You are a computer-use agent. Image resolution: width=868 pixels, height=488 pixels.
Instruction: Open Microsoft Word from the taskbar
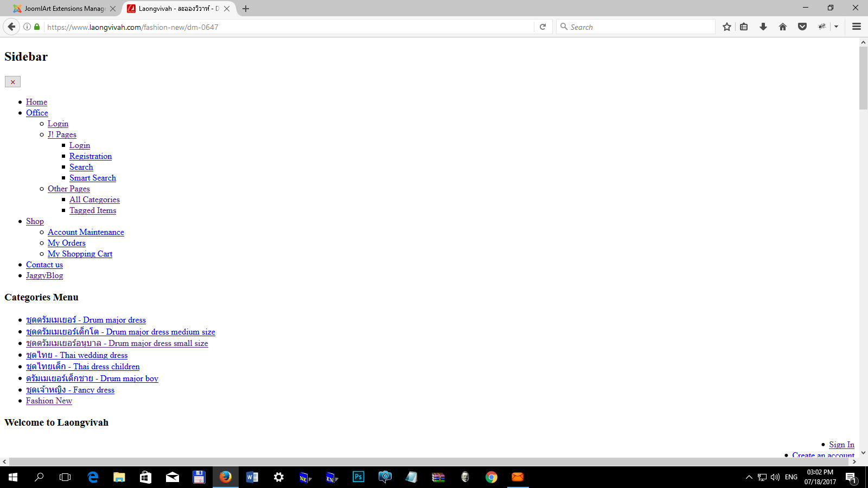(x=252, y=477)
